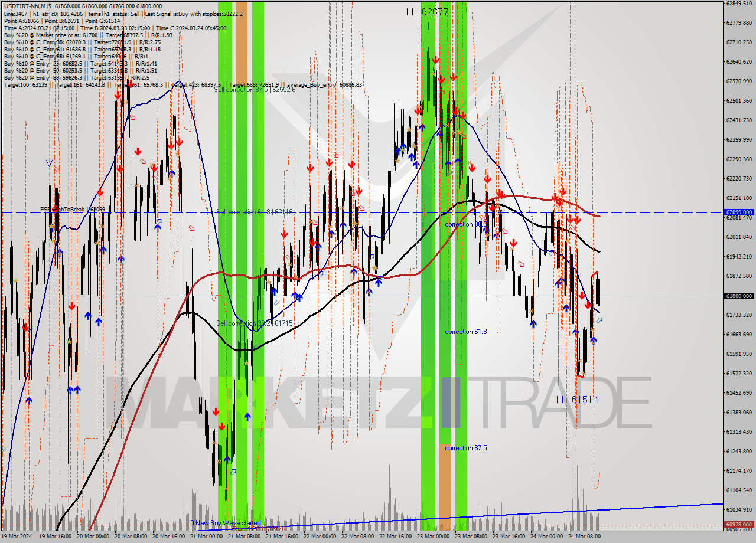Click the 61383.060 price axis value
This screenshot has width=756, height=543.
[738, 412]
